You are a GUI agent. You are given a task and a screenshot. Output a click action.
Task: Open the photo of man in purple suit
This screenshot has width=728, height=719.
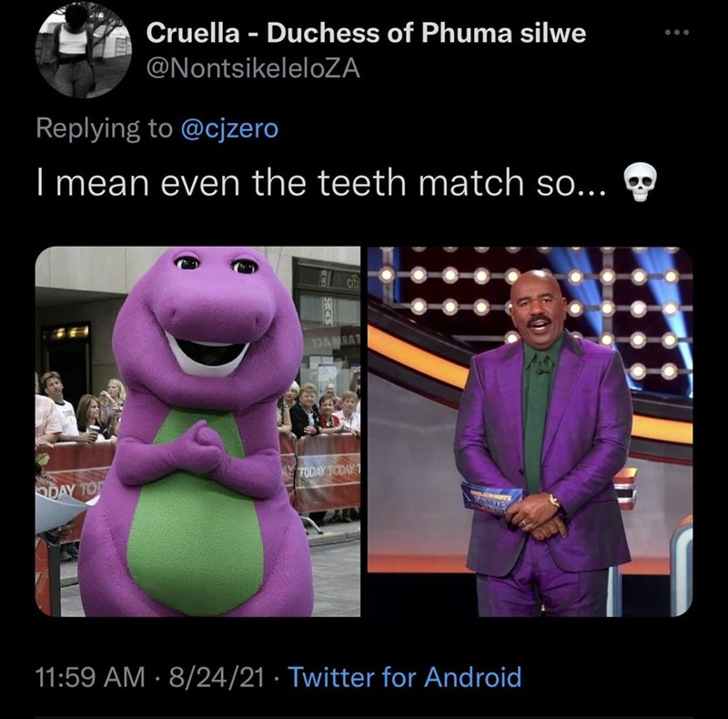tap(530, 431)
